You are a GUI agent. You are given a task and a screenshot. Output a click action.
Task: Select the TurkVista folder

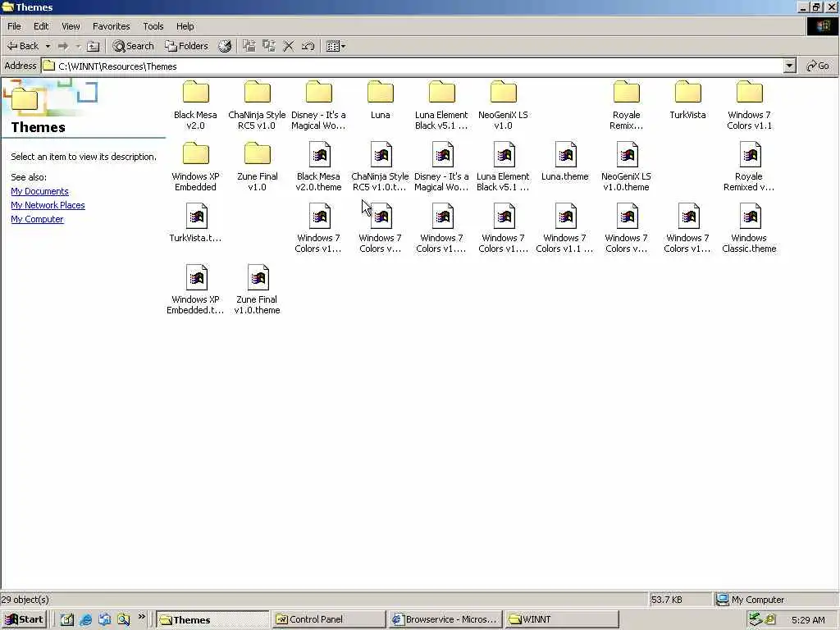pyautogui.click(x=688, y=99)
